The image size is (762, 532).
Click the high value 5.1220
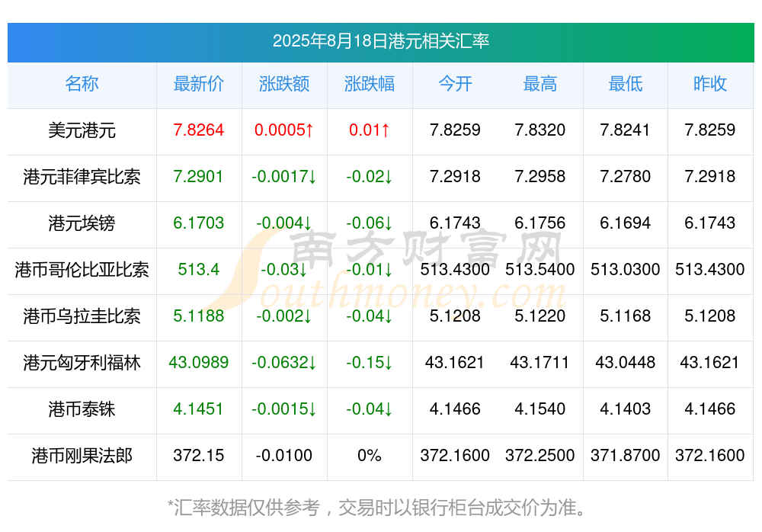(x=540, y=316)
